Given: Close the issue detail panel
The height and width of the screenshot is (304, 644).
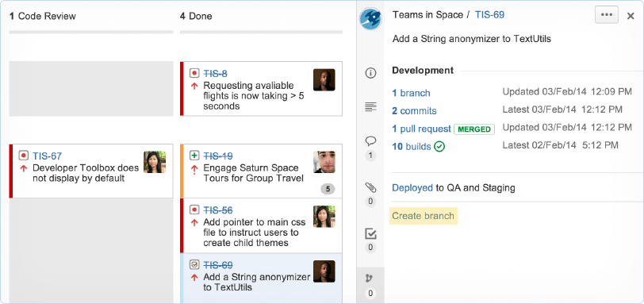Looking at the screenshot, I should [631, 16].
